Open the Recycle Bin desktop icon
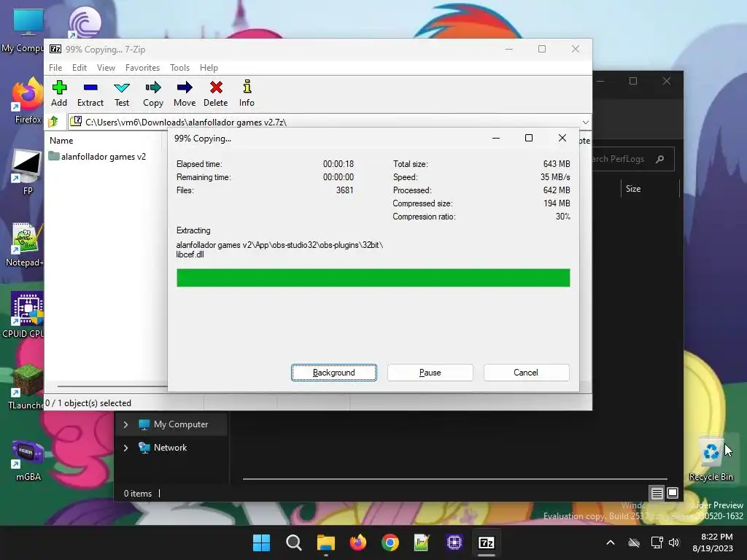This screenshot has width=747, height=560. click(711, 459)
